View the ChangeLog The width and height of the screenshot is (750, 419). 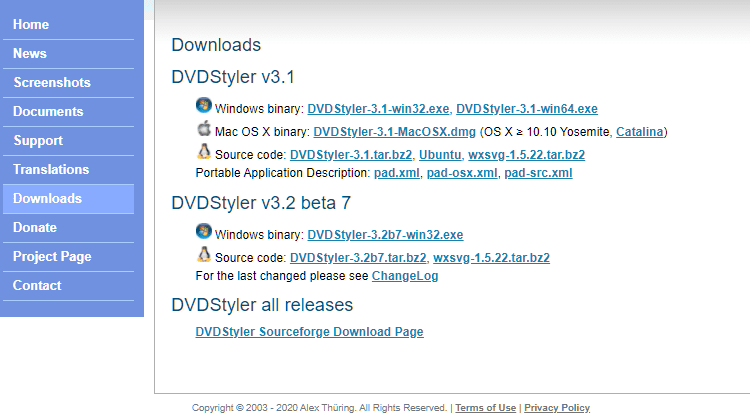[405, 276]
